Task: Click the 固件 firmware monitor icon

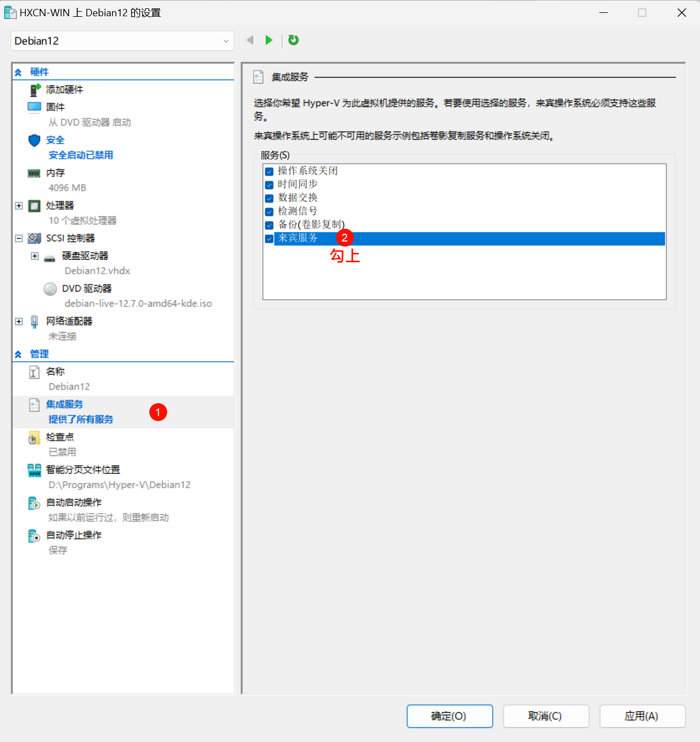Action: pyautogui.click(x=35, y=107)
